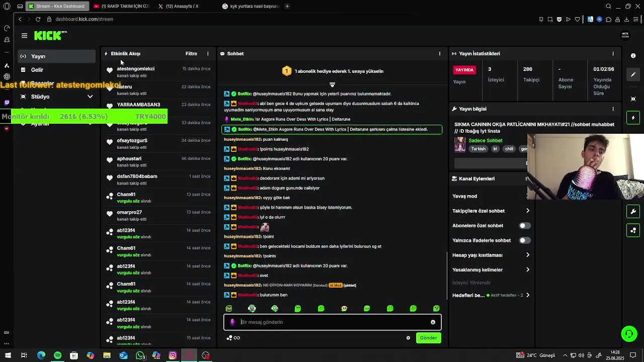644x362 pixels.
Task: Expand the Stüdyo sidebar section
Action: pyautogui.click(x=56, y=97)
